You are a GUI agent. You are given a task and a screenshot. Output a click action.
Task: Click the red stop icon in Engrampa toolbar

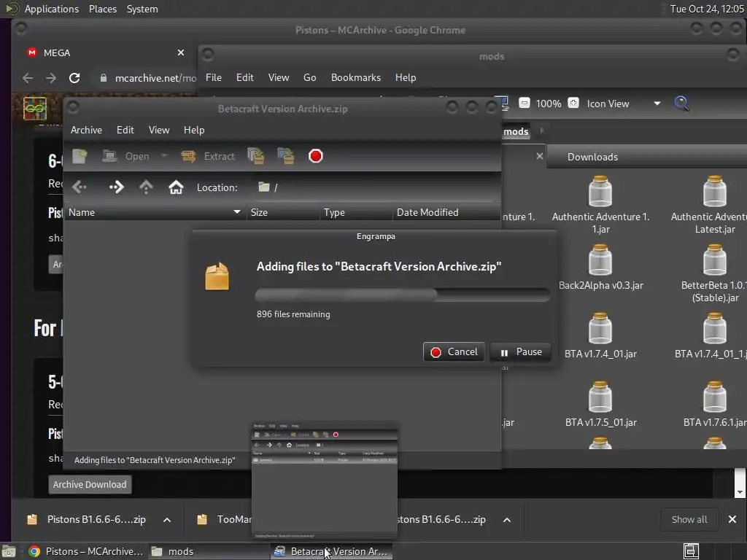click(315, 156)
